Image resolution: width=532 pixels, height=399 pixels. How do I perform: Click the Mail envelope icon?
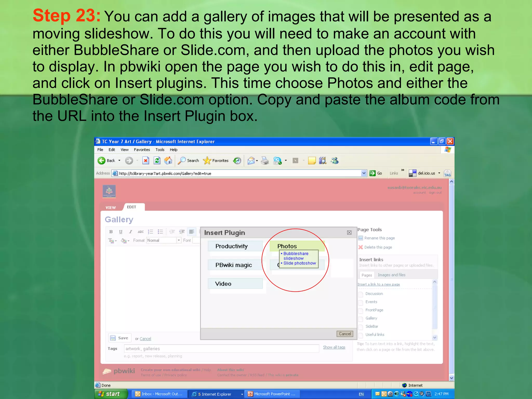point(251,161)
